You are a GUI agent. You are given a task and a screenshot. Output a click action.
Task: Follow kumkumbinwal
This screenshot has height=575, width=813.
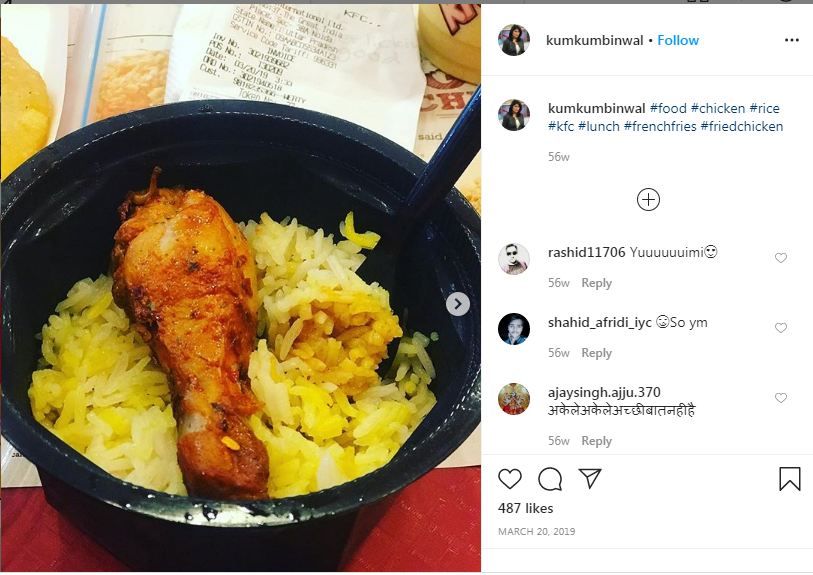678,40
